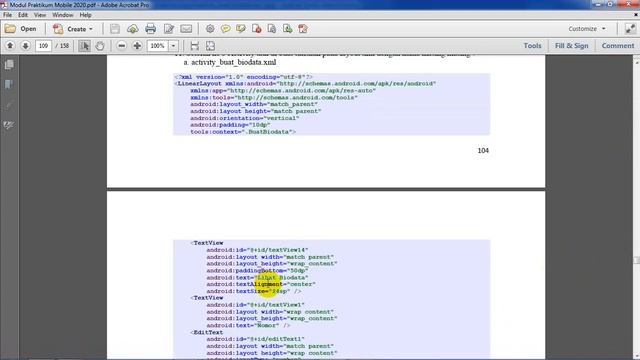Click the Edit text and images icon

point(169,29)
